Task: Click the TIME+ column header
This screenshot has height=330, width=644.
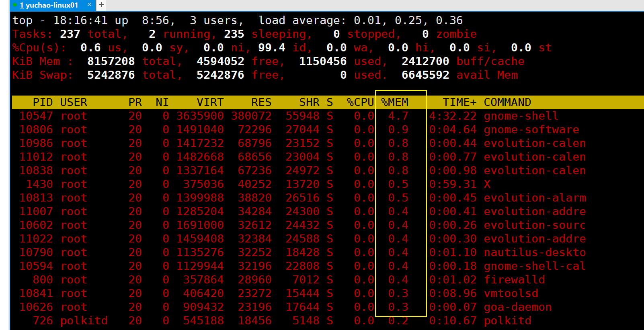Action: tap(459, 102)
